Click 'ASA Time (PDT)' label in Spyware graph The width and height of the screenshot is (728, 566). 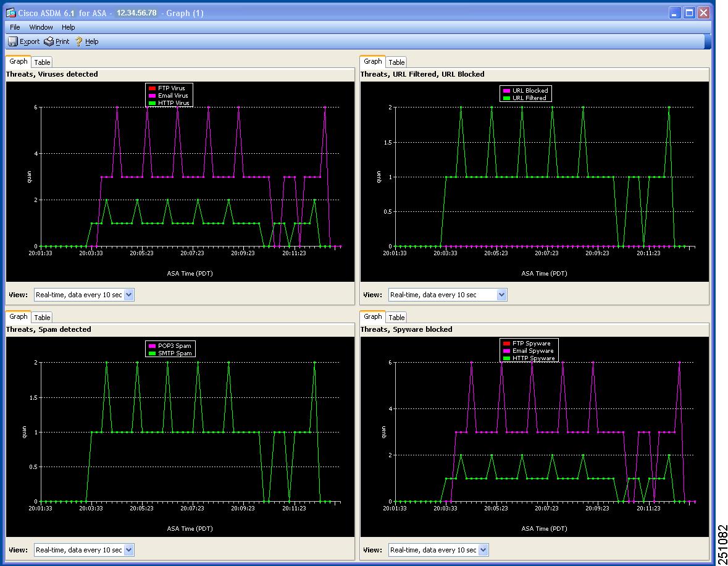(544, 528)
